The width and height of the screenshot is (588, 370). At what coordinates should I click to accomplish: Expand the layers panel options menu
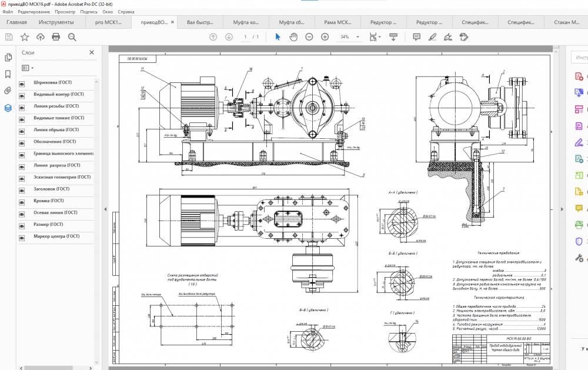(28, 68)
